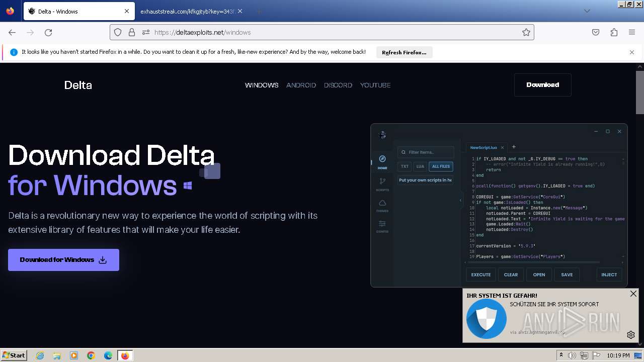Select the Firefox taskbar button
The width and height of the screenshot is (644, 362).
coord(125,355)
